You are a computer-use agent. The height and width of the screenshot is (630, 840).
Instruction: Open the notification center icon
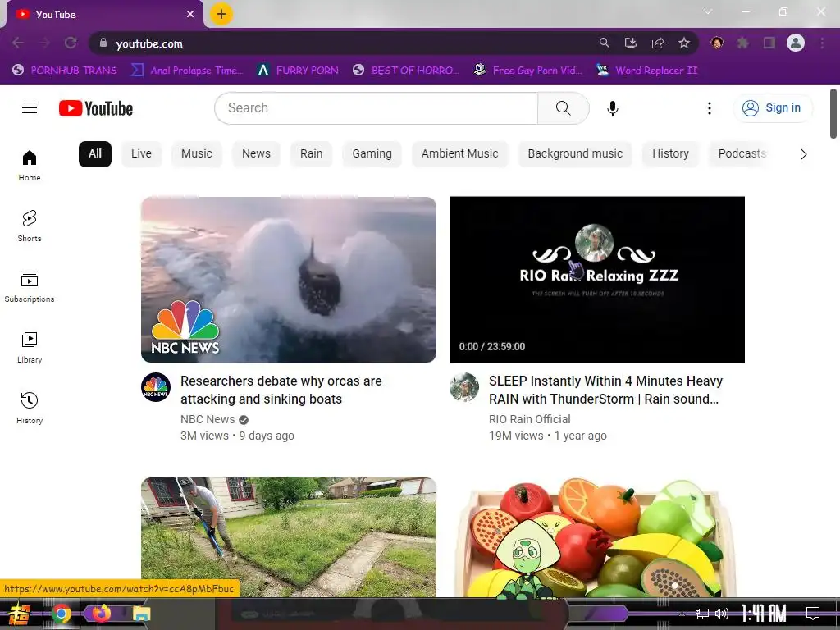coord(813,614)
